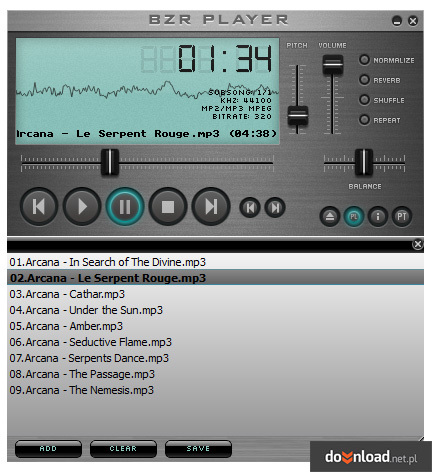
Task: Click the ADD button below the playlist
Action: [48, 449]
